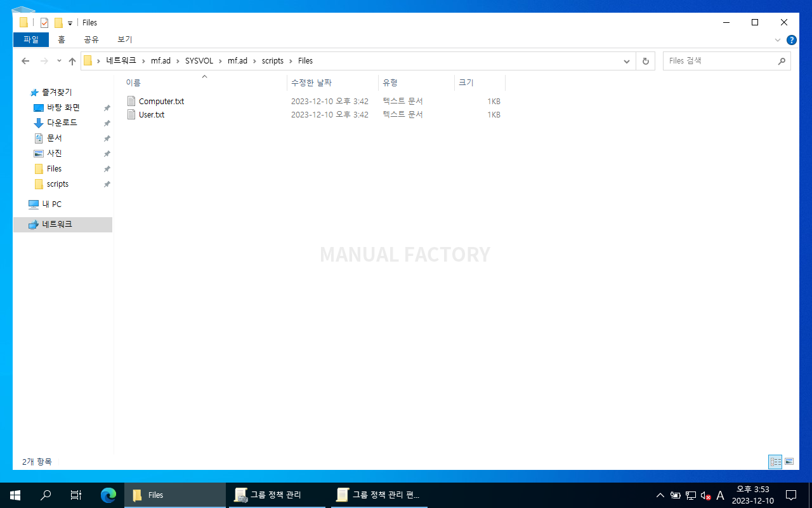812x508 pixels.
Task: Open the 파일 ribbon tab
Action: click(30, 39)
